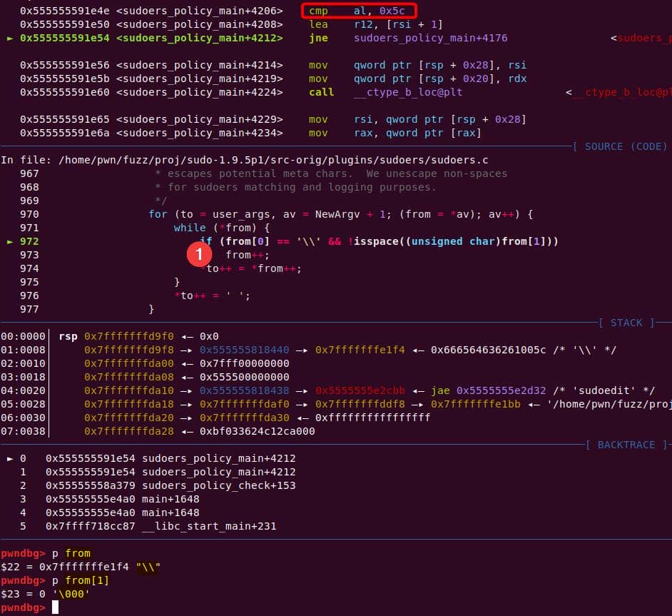Viewport: 672px width, 616px height.
Task: Click the STACK section header
Action: click(626, 323)
